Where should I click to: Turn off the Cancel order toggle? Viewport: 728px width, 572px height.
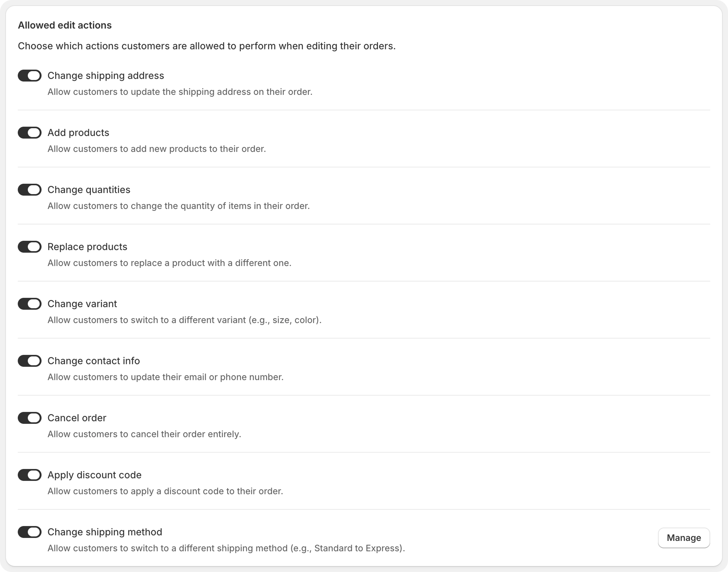(30, 418)
